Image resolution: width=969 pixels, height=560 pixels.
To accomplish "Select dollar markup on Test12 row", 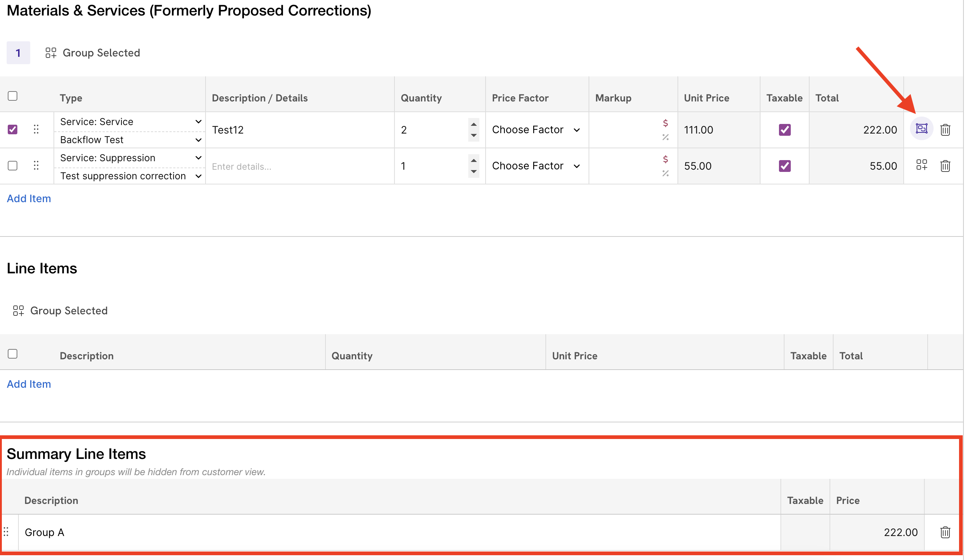I will (x=665, y=123).
